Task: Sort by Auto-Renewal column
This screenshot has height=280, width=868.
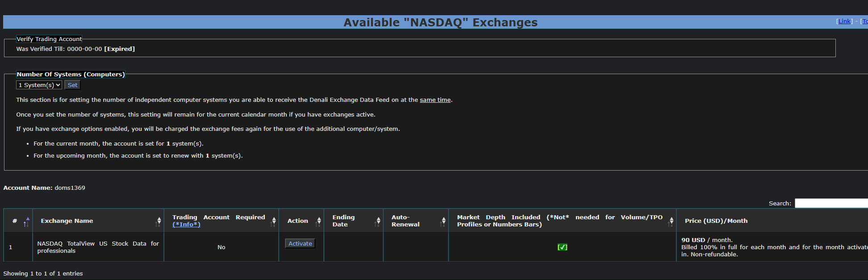Action: click(416, 221)
